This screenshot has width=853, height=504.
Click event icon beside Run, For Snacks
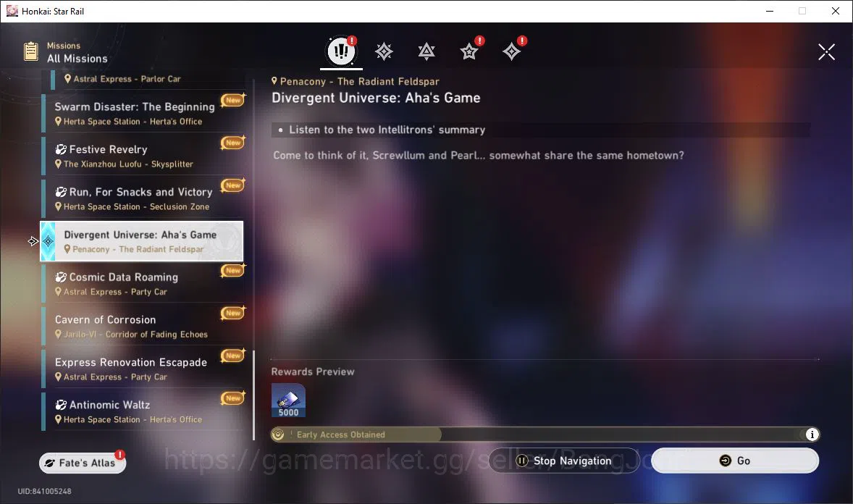pos(61,192)
